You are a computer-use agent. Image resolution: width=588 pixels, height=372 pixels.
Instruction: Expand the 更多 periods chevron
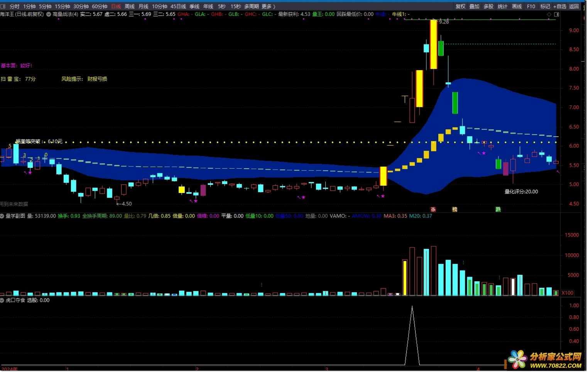click(x=274, y=6)
